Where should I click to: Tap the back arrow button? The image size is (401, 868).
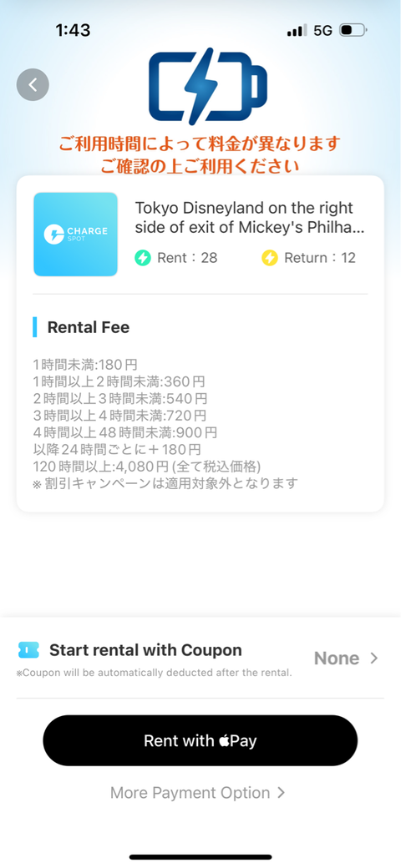click(33, 84)
